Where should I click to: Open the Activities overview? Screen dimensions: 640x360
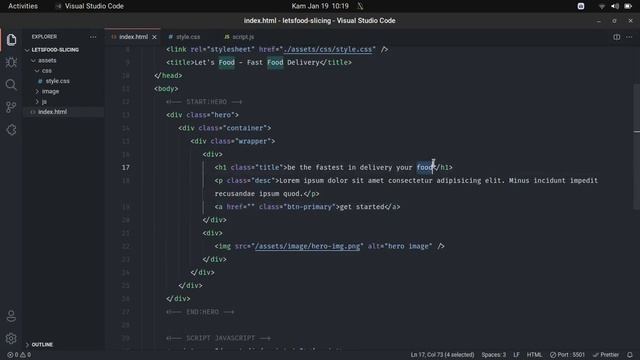click(23, 6)
